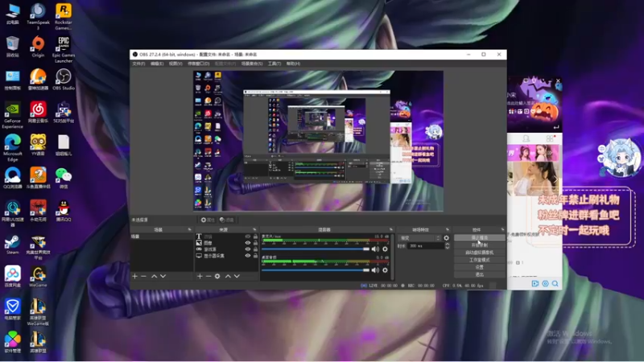
Task: Click the 设置 settings button in 控件 panel
Action: [479, 267]
